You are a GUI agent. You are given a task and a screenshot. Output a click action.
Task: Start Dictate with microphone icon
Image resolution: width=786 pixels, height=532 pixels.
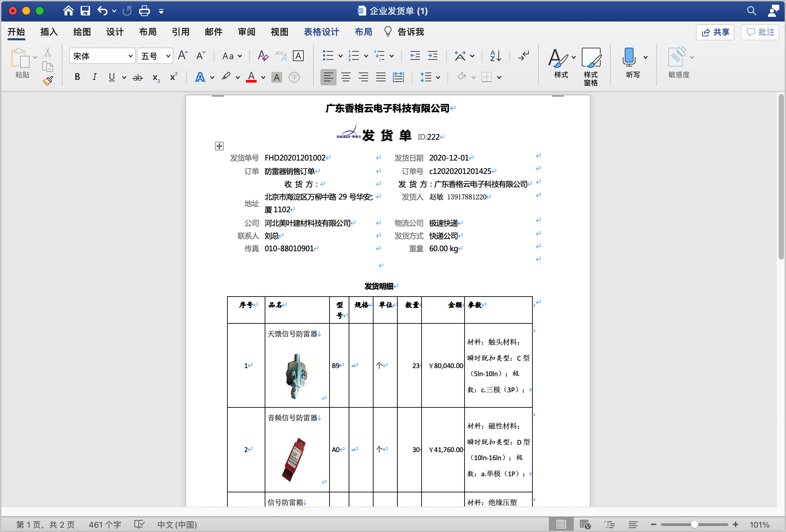tap(629, 57)
